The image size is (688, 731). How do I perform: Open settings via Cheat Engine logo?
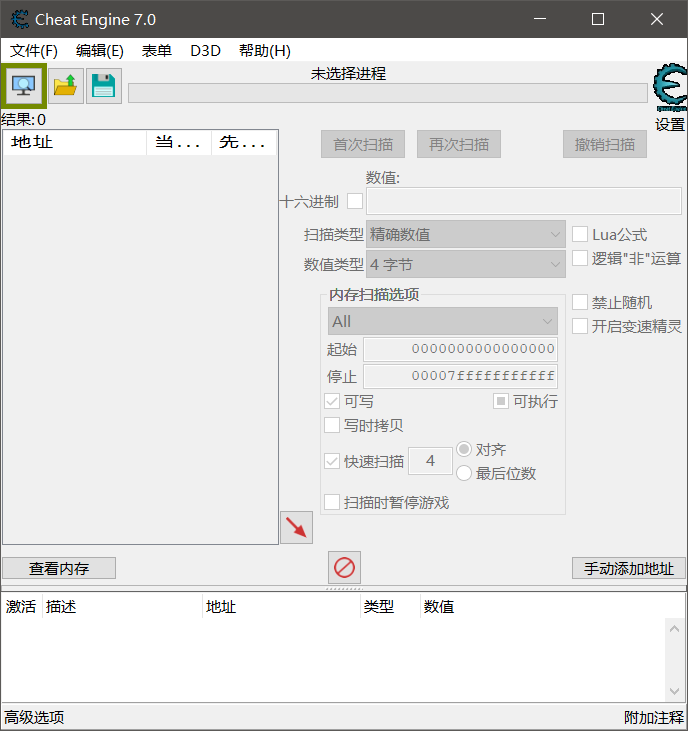coord(670,87)
